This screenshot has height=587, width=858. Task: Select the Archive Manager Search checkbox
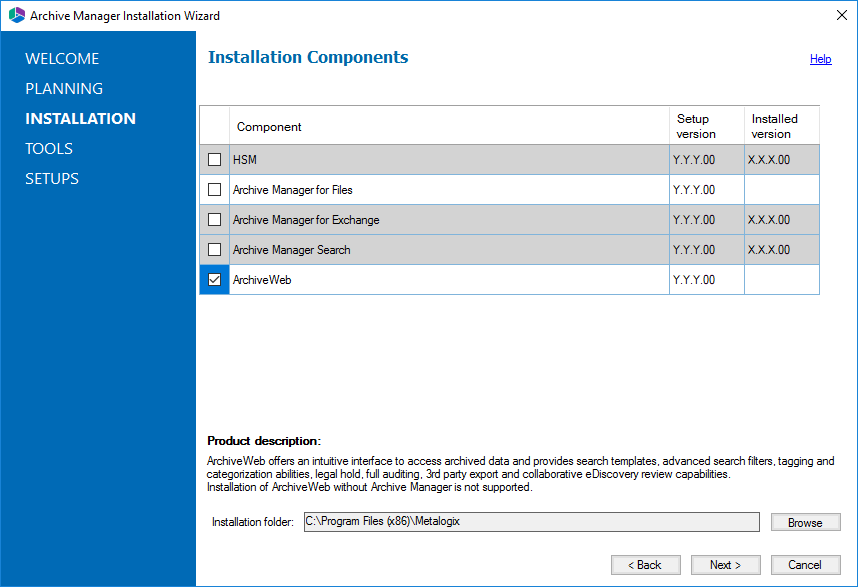click(x=214, y=250)
